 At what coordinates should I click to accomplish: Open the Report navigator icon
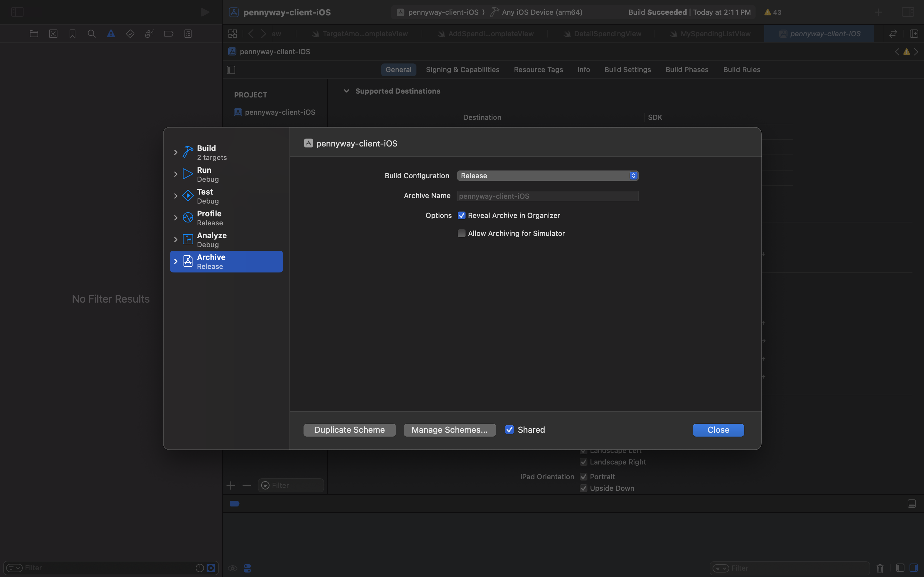[188, 34]
